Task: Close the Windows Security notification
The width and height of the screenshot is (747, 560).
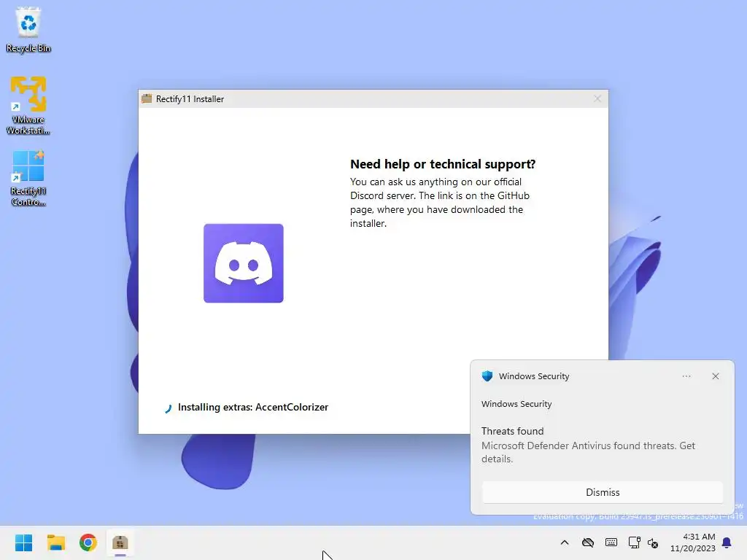Action: point(716,376)
